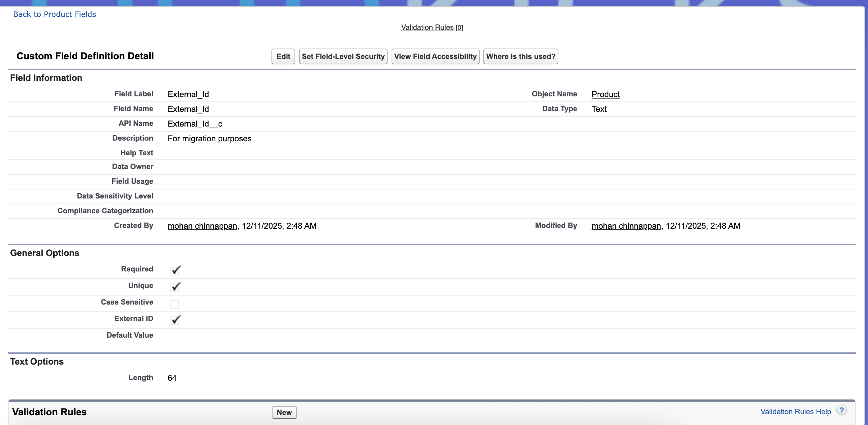Click the External ID checkmark
This screenshot has height=425, width=868.
coord(175,320)
